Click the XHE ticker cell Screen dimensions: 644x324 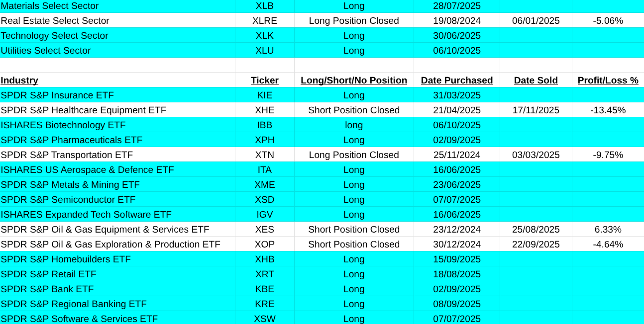point(264,110)
